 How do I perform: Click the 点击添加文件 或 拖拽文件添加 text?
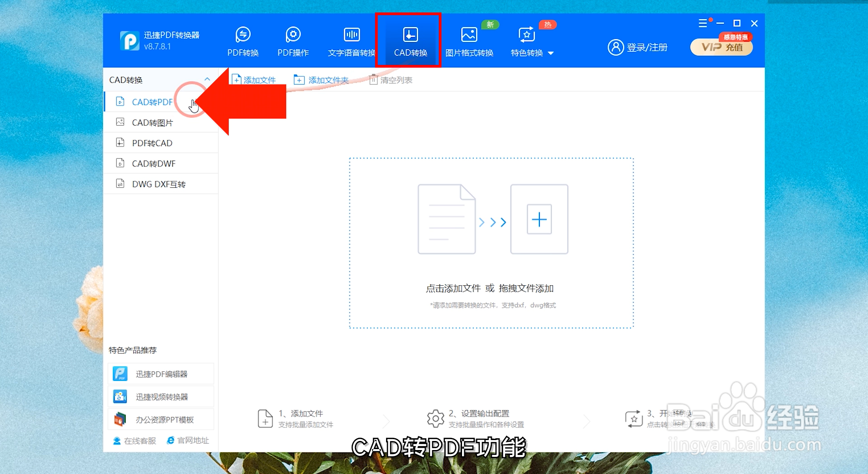point(490,289)
